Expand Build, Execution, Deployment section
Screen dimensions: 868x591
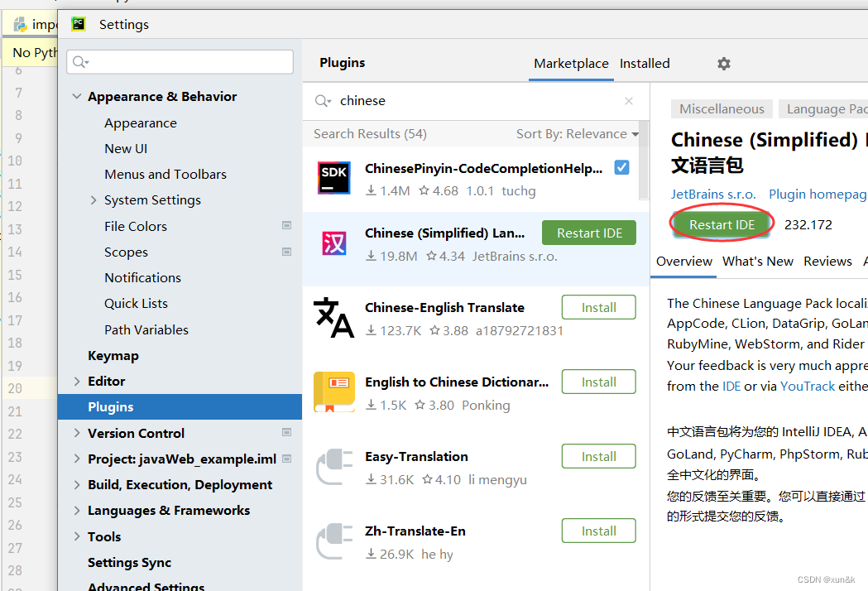pos(76,485)
